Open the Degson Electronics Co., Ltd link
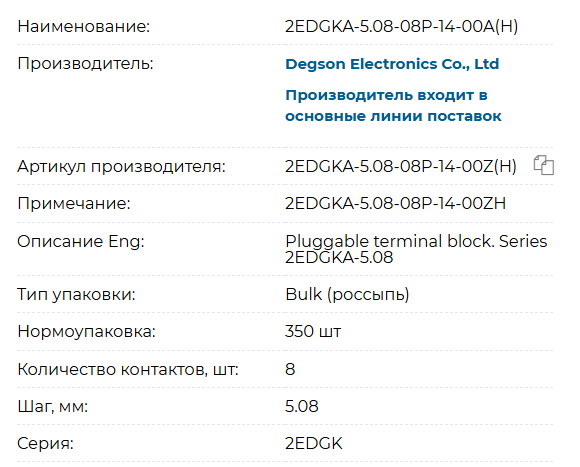Image resolution: width=580 pixels, height=467 pixels. pos(392,64)
